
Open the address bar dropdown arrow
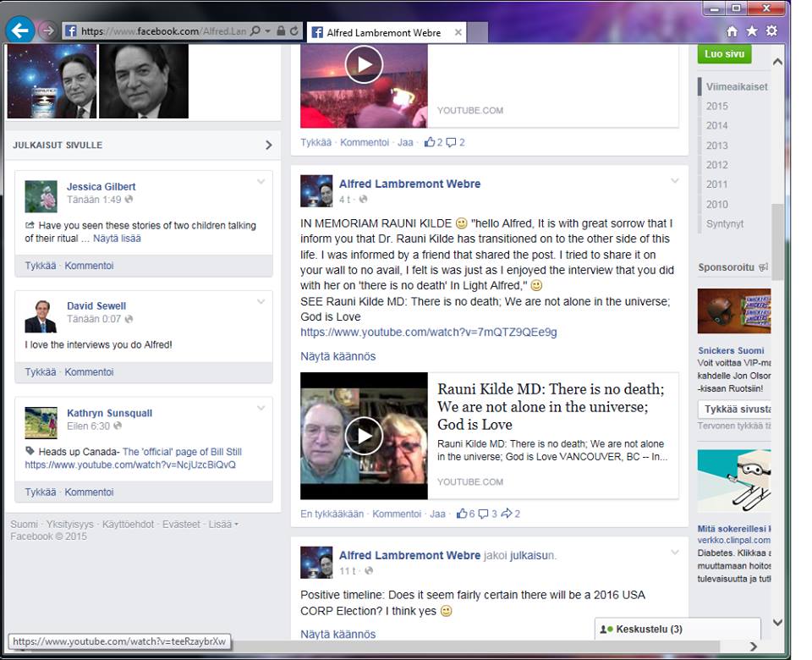[268, 31]
